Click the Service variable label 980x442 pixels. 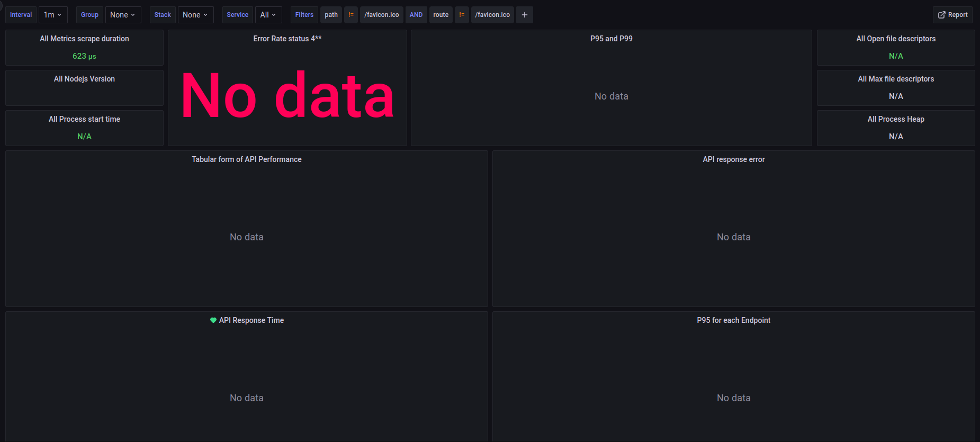tap(238, 15)
